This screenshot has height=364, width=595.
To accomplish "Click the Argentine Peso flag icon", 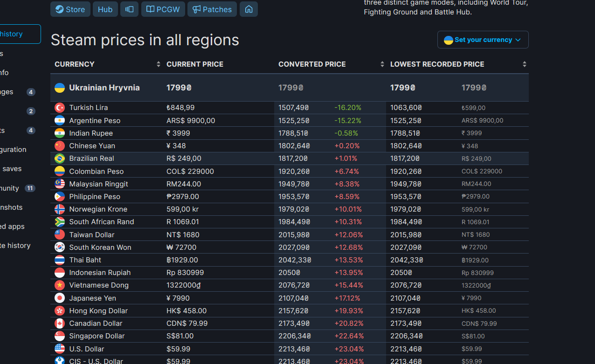I will [x=60, y=120].
